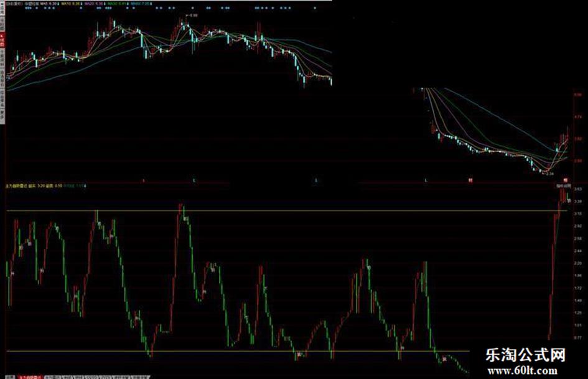Select the red active indicator tab at bottom
The width and height of the screenshot is (588, 379).
pyautogui.click(x=30, y=377)
